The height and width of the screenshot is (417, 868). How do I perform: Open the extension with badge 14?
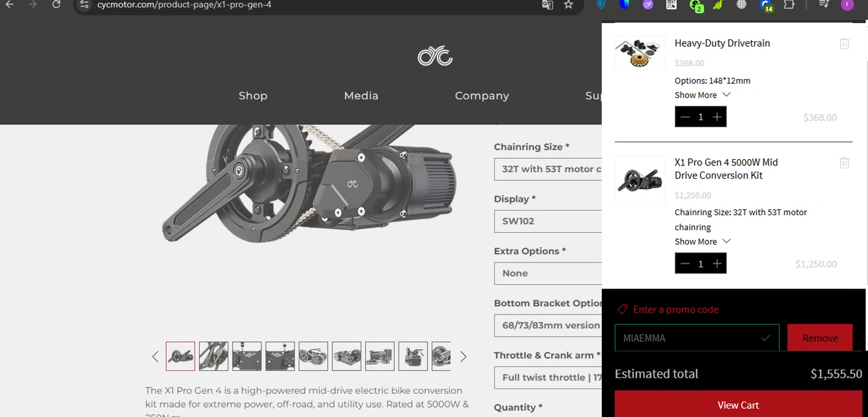(x=767, y=6)
